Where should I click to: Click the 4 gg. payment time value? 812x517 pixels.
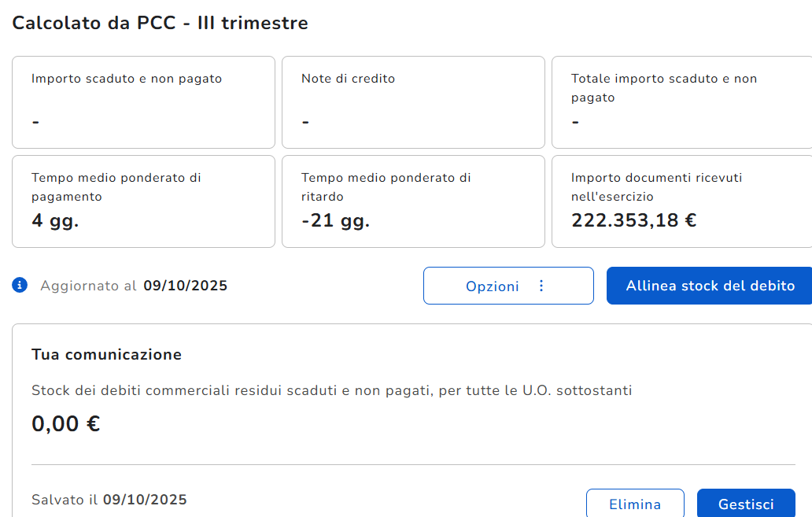tap(55, 220)
